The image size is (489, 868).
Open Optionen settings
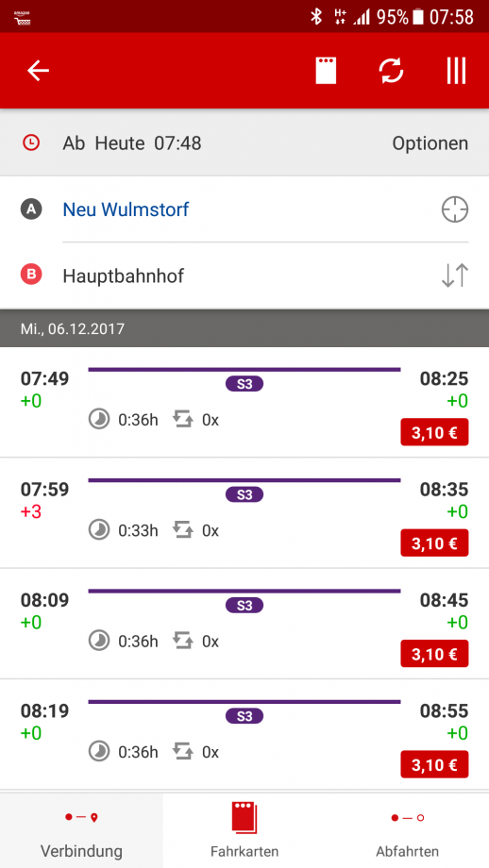click(430, 143)
